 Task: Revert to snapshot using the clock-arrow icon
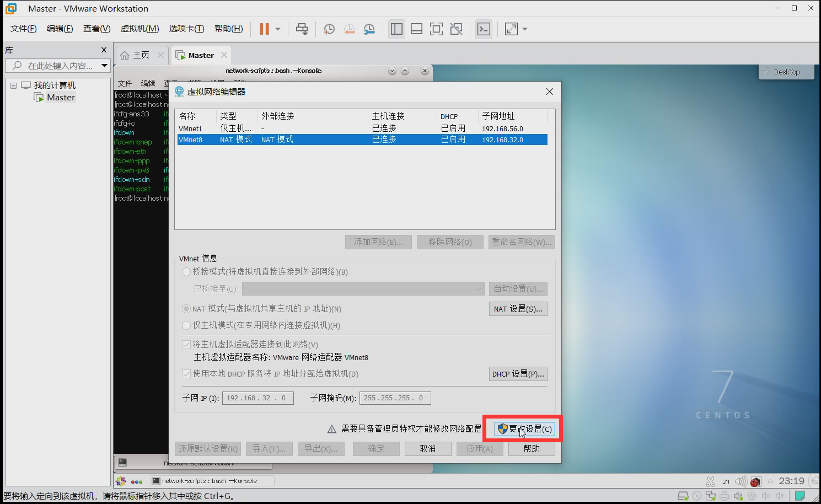pyautogui.click(x=350, y=29)
